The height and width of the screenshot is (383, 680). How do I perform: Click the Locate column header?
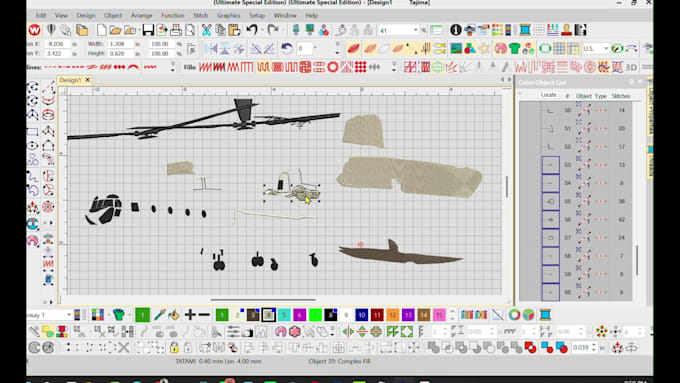[548, 95]
